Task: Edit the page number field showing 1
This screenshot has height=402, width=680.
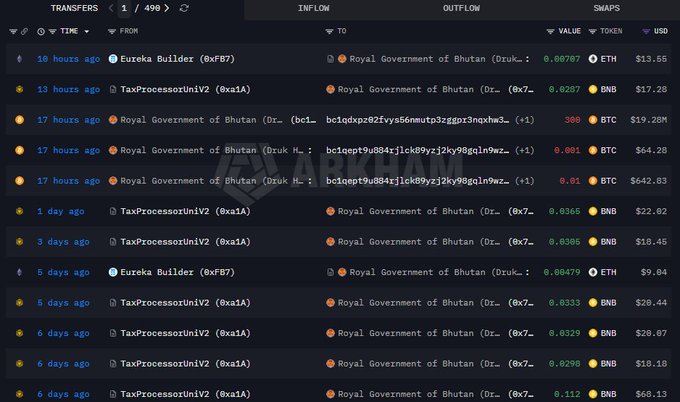Action: [x=124, y=8]
